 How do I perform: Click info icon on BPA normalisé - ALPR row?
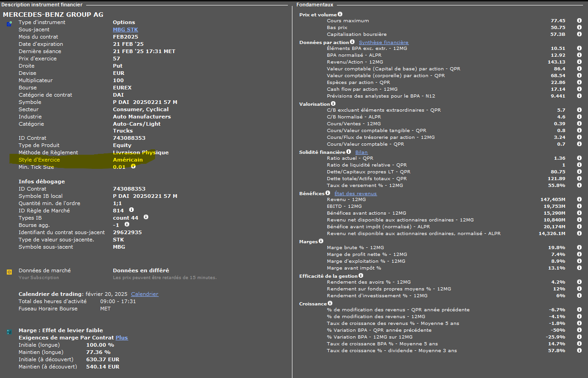coord(579,55)
